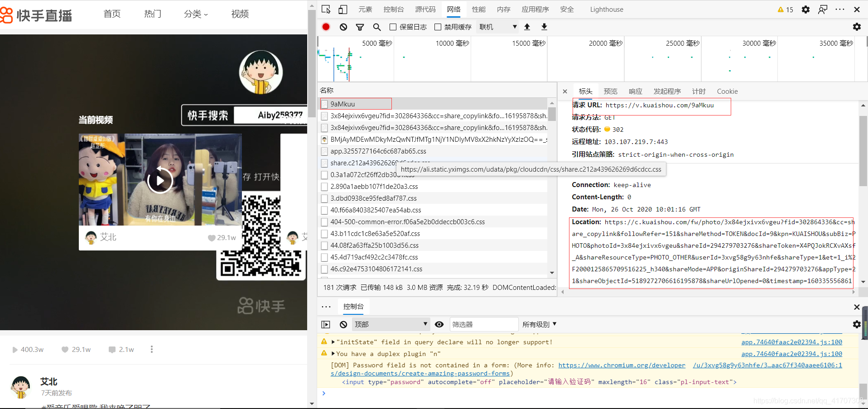This screenshot has width=868, height=409.
Task: Open the 计时 details tab
Action: pos(699,91)
